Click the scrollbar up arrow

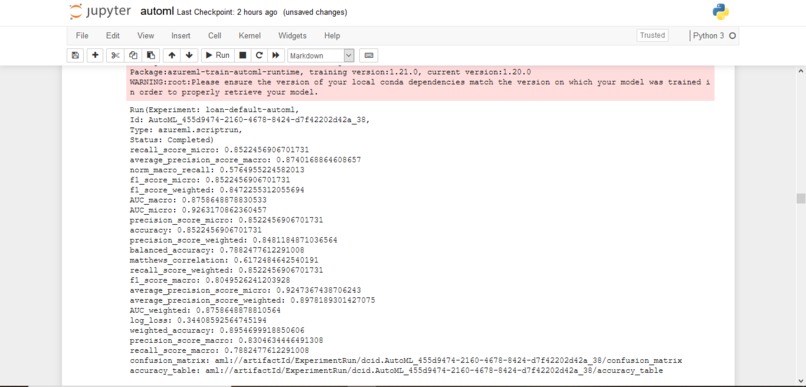coord(800,70)
